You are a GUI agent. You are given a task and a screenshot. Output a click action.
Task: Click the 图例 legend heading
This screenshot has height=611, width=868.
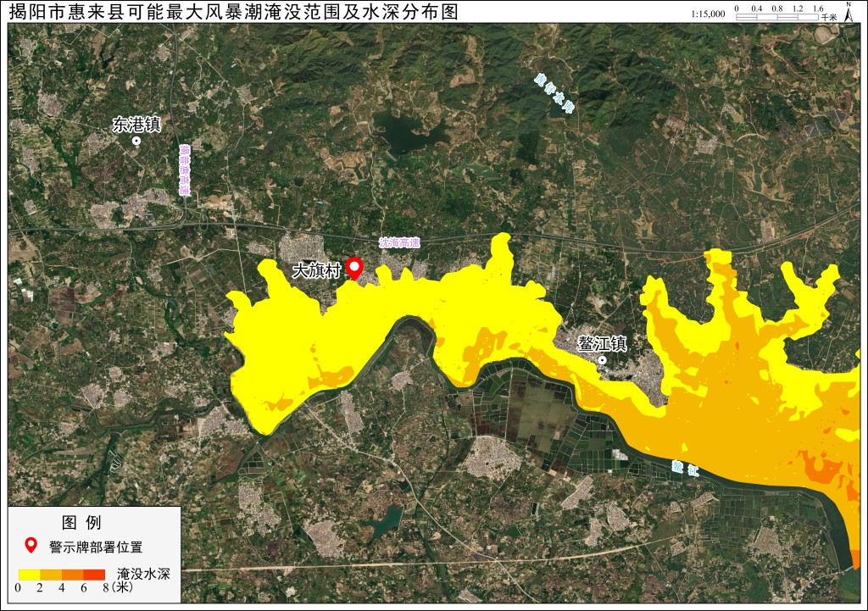pyautogui.click(x=82, y=523)
